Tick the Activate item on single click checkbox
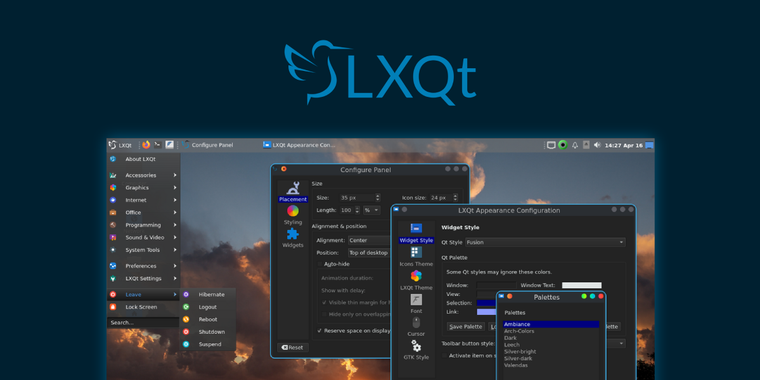This screenshot has height=380, width=760. point(444,355)
